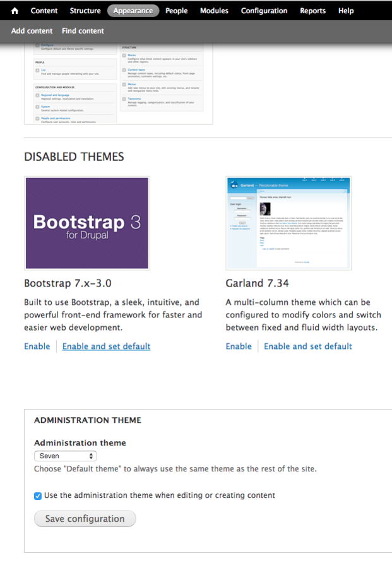Open the Help admin menu
This screenshot has width=392, height=568.
346,11
